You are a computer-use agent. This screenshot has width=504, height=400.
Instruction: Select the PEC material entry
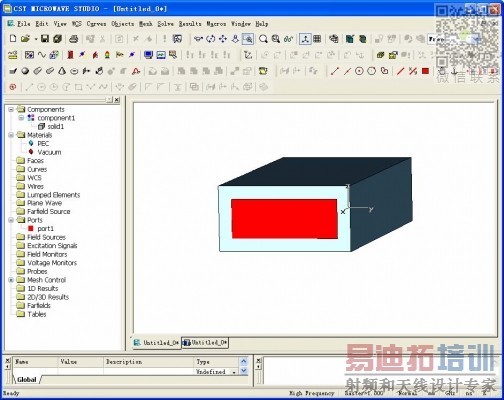point(43,144)
